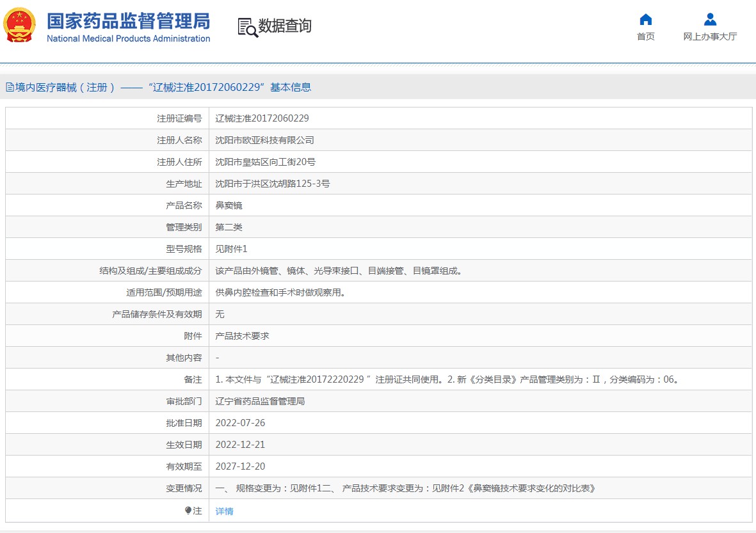Click approving department 辽宁省药品监督管理局
The height and width of the screenshot is (533, 756).
click(x=260, y=401)
